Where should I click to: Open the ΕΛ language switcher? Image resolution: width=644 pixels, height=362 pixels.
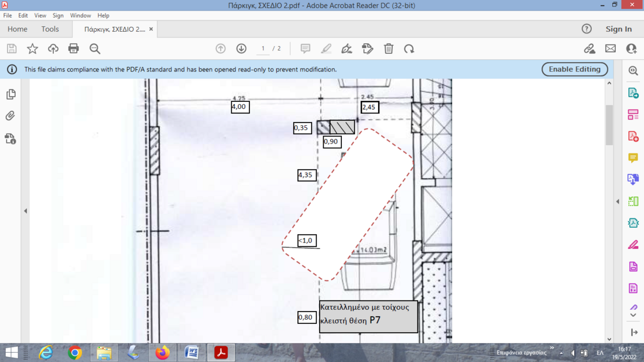(x=599, y=353)
